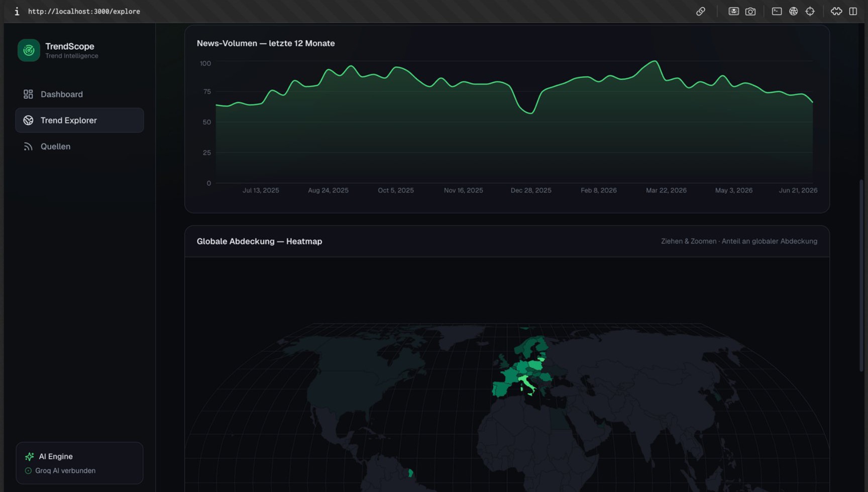Click the '100' y-axis label
This screenshot has width=868, height=492.
205,64
